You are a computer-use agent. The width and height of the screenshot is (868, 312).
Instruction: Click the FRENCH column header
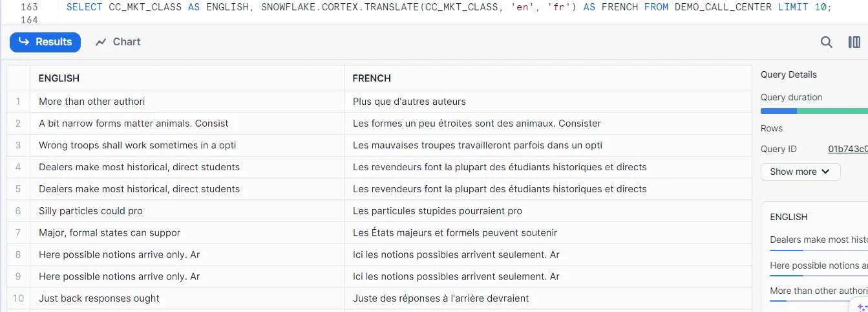click(372, 78)
